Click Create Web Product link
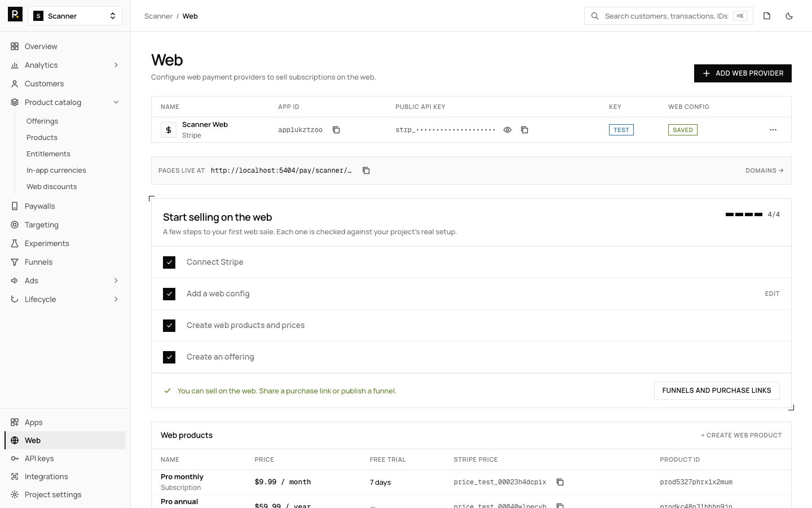812x508 pixels. (x=742, y=435)
